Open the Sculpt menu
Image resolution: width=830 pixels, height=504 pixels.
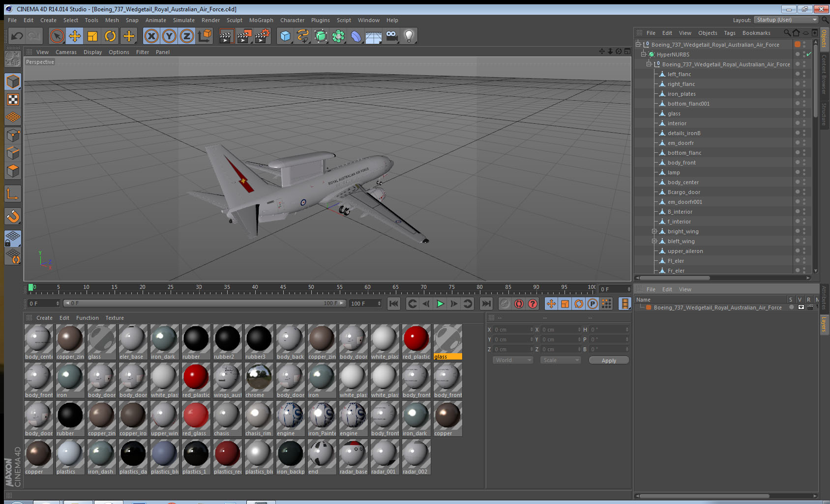click(235, 20)
